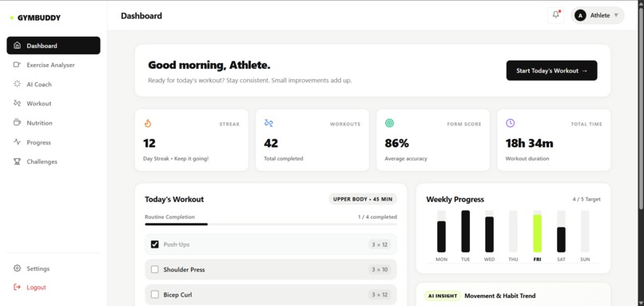Click the 3 × 12 tag on Push Ups
The image size is (644, 306).
379,244
